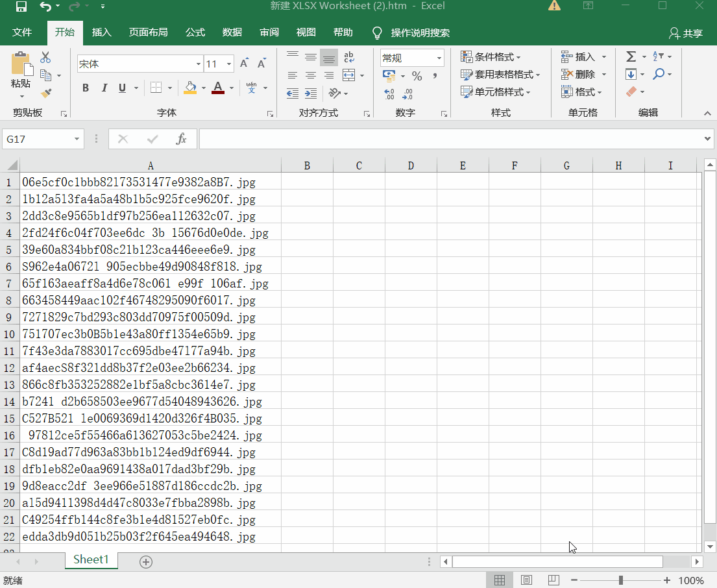Viewport: 717px width, 588px height.
Task: Click the Merge and Center icon
Action: point(349,75)
